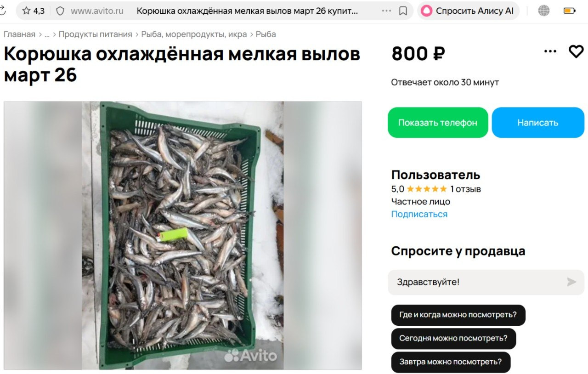Expand the collapsed breadcrumb ellipsis
588x374 pixels.
[47, 34]
